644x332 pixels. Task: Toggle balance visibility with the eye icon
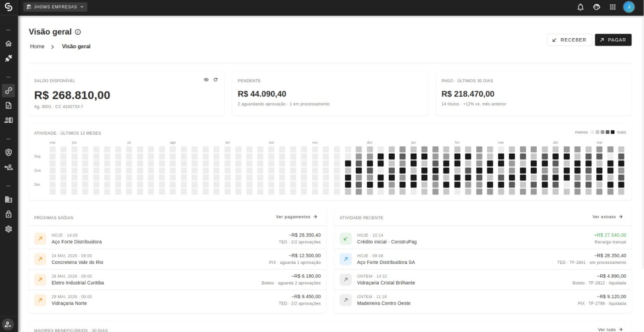tap(206, 80)
